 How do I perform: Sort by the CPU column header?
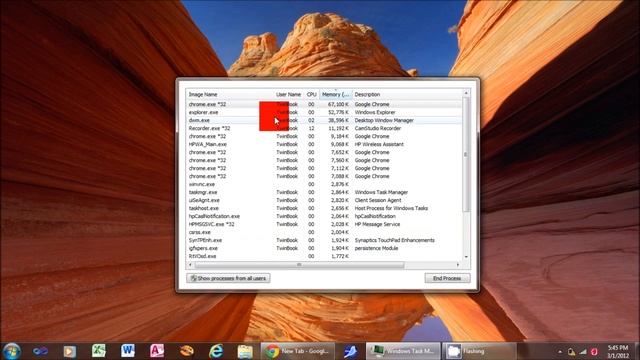pyautogui.click(x=311, y=94)
